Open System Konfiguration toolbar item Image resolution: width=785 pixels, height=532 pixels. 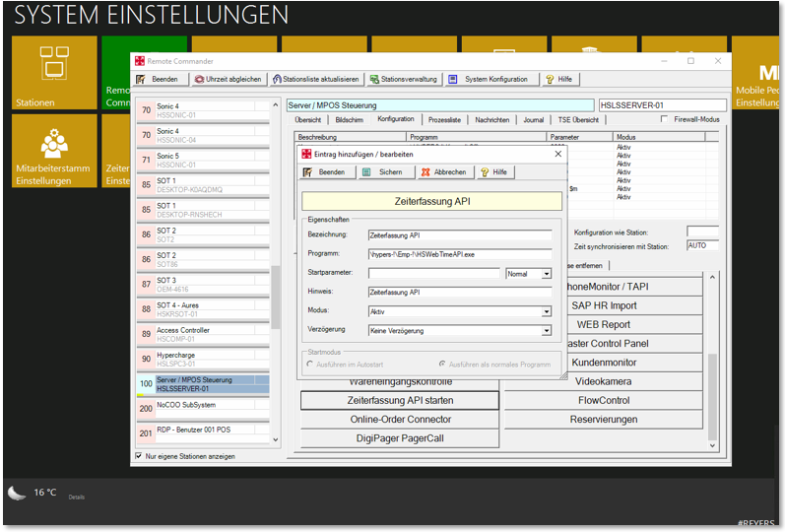point(489,79)
